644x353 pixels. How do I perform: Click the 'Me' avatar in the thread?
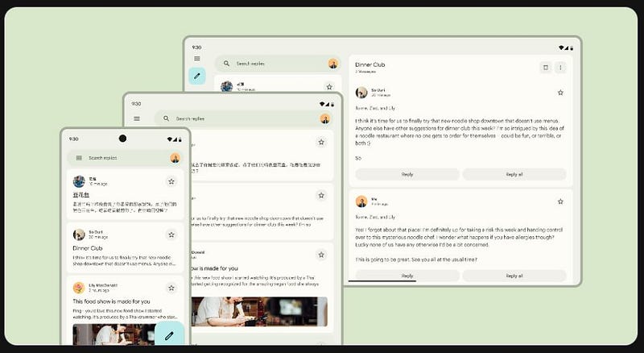(361, 201)
